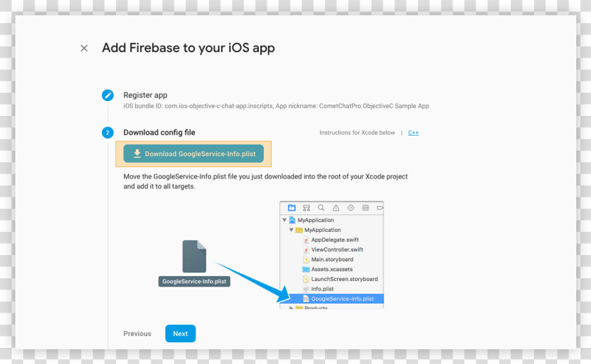This screenshot has height=364, width=591.
Task: Click the pencil edit icon for Register app
Action: (x=108, y=96)
